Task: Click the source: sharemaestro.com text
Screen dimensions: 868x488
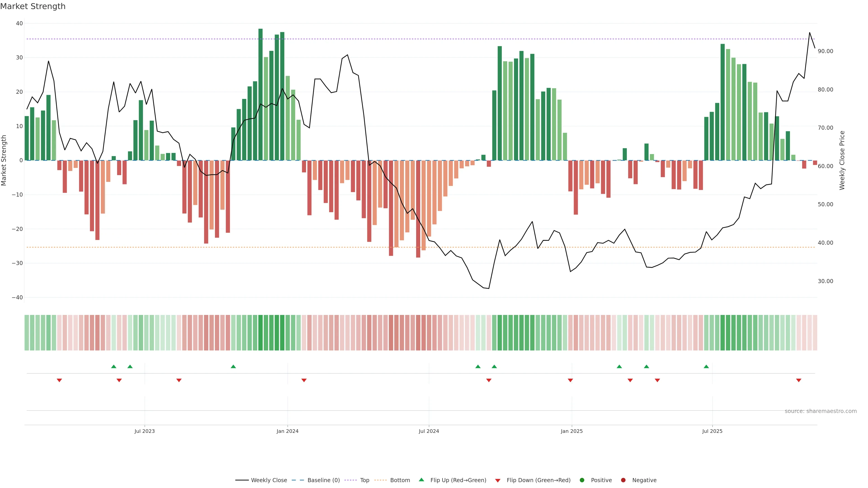Action: 821,411
